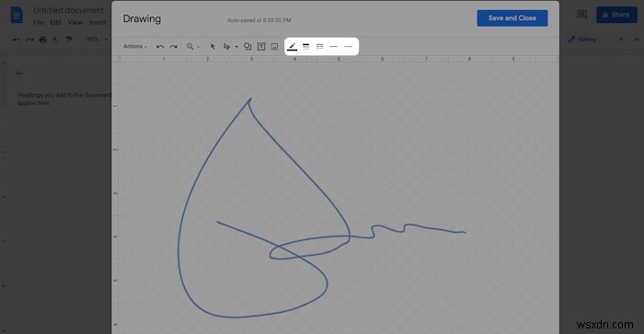Viewport: 644px width, 334px height.
Task: Undo last stroke in Drawing toolbar
Action: click(160, 47)
